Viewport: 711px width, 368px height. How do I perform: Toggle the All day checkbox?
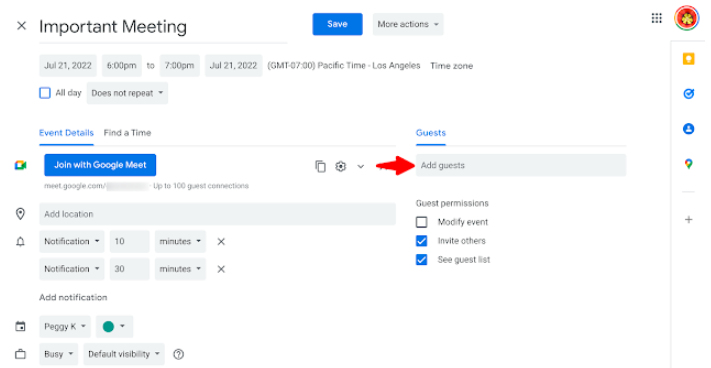click(x=44, y=93)
